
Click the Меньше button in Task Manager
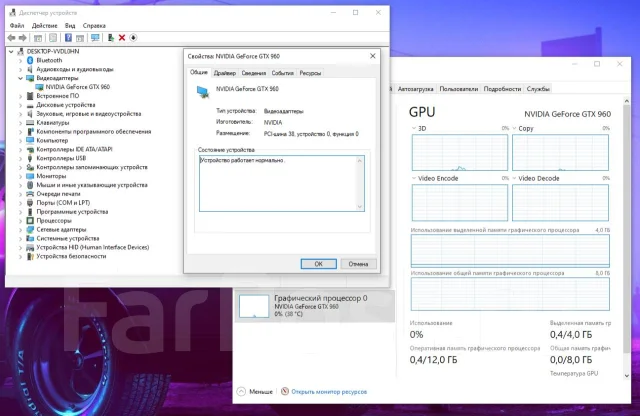[255, 392]
